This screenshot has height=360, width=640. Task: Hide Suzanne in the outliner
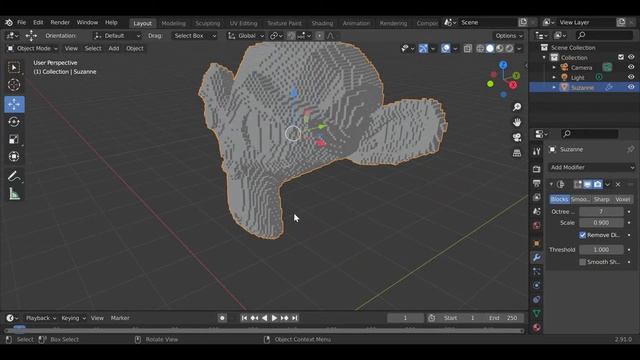[631, 87]
